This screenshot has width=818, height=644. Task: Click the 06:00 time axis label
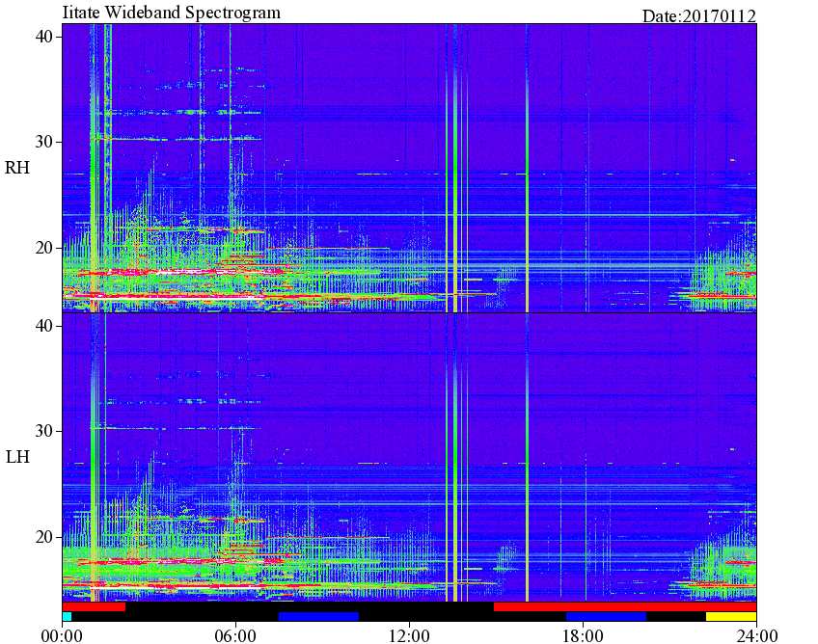click(235, 635)
